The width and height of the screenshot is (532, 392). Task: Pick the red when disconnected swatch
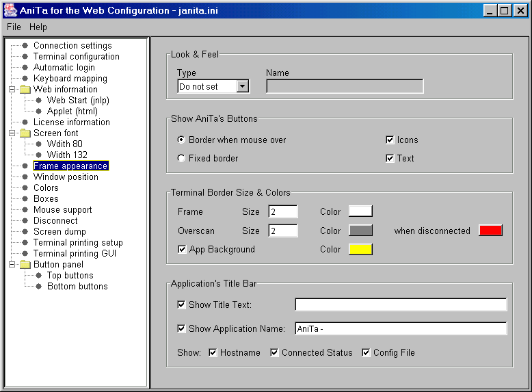[x=490, y=230]
